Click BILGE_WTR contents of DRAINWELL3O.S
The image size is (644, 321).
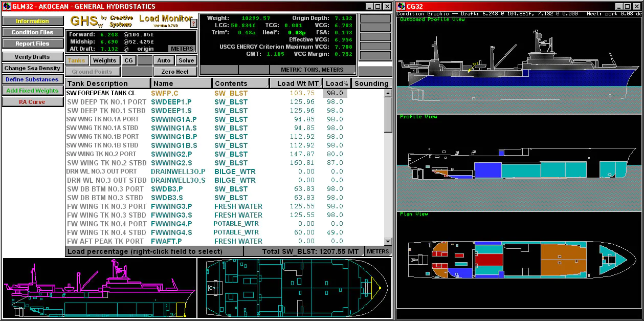pyautogui.click(x=235, y=180)
